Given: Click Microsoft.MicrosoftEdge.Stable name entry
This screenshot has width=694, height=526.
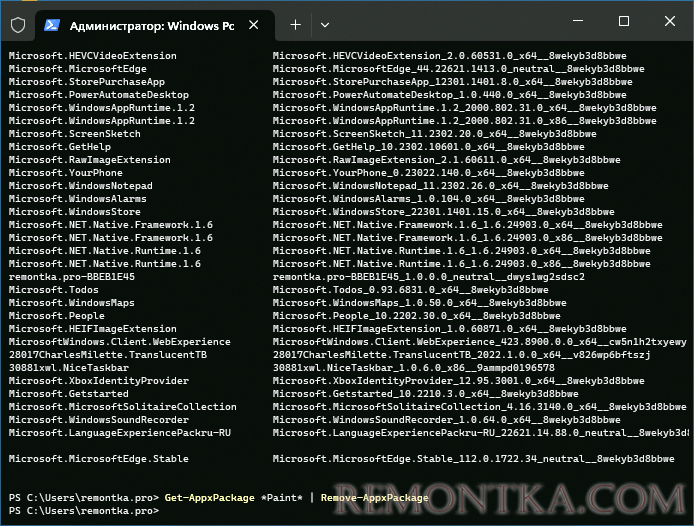Looking at the screenshot, I should coord(99,459).
